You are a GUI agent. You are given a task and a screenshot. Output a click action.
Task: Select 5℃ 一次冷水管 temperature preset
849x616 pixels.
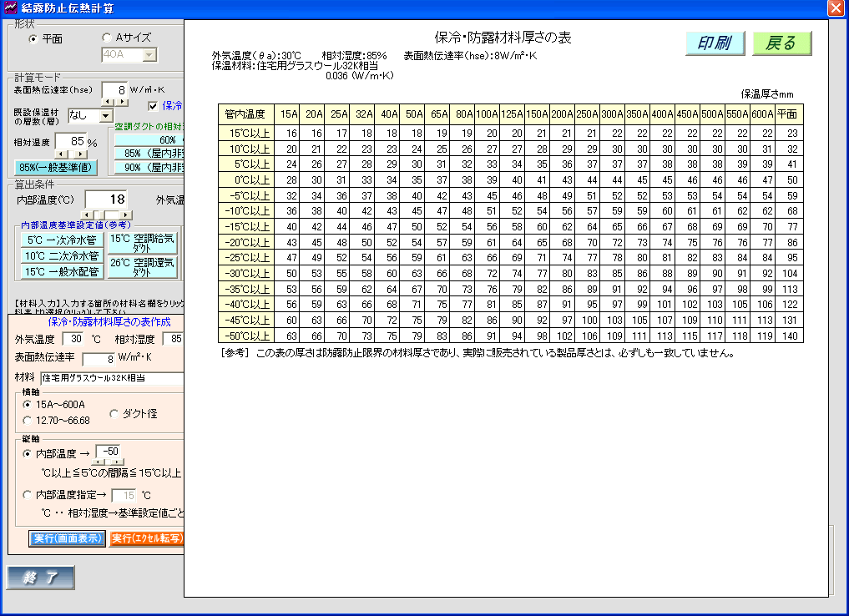pos(62,240)
